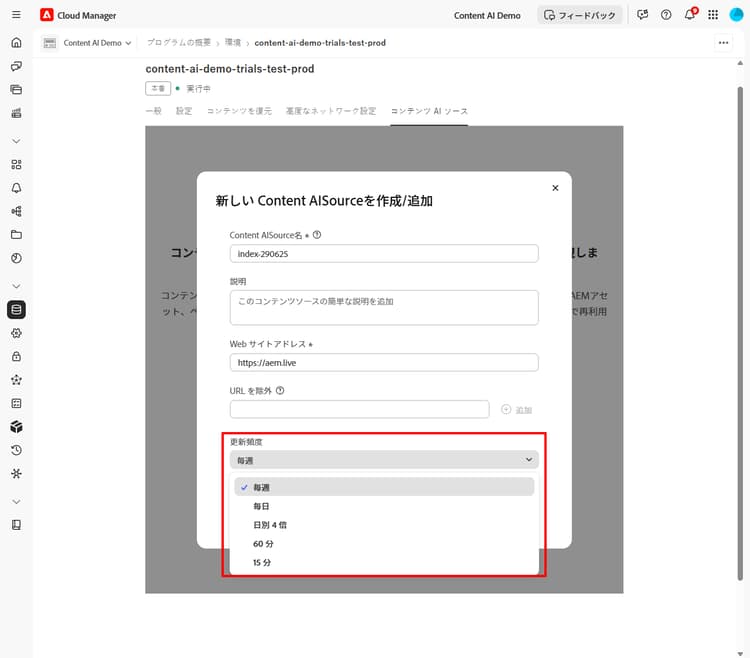Open the 3D cube sidebar icon
Viewport: 750px width, 658px height.
pos(16,427)
